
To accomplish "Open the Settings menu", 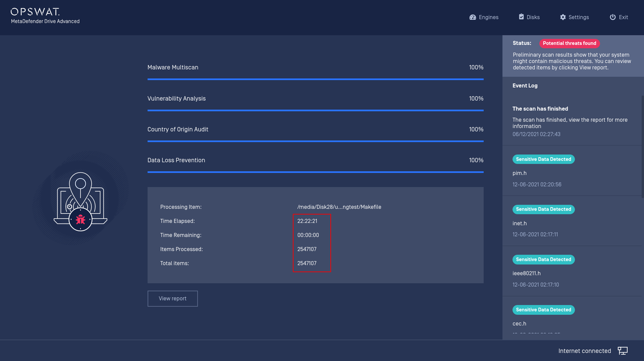I will point(574,17).
